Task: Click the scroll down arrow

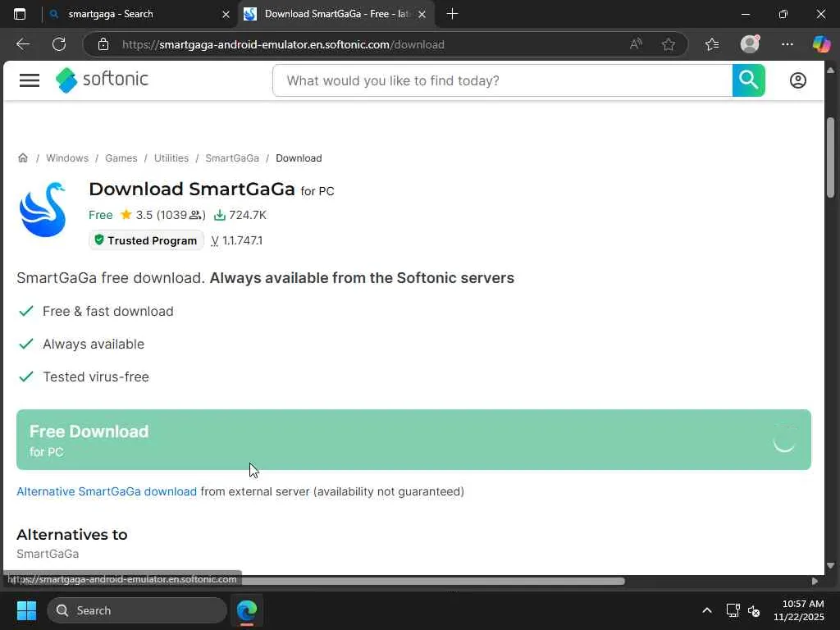Action: pos(830,565)
